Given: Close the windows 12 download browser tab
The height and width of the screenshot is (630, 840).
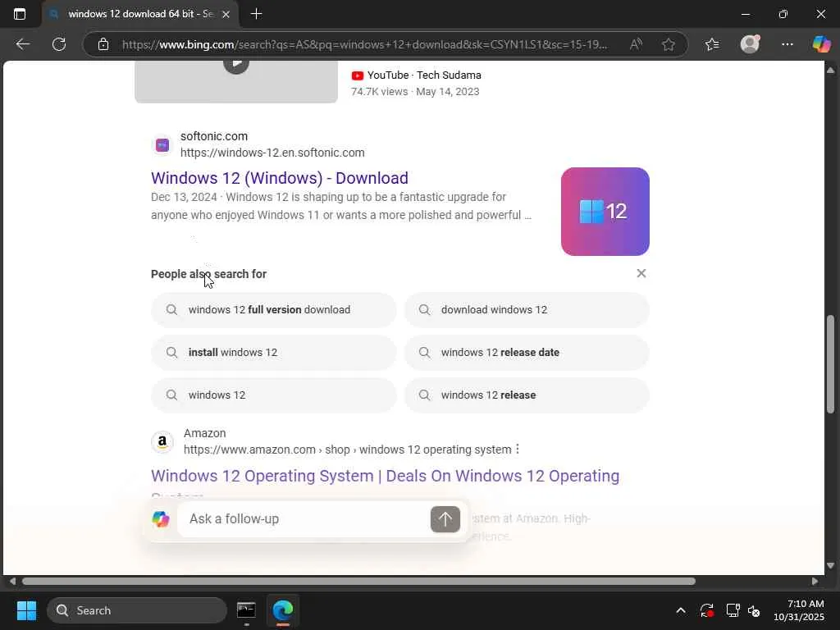Looking at the screenshot, I should coord(226,15).
